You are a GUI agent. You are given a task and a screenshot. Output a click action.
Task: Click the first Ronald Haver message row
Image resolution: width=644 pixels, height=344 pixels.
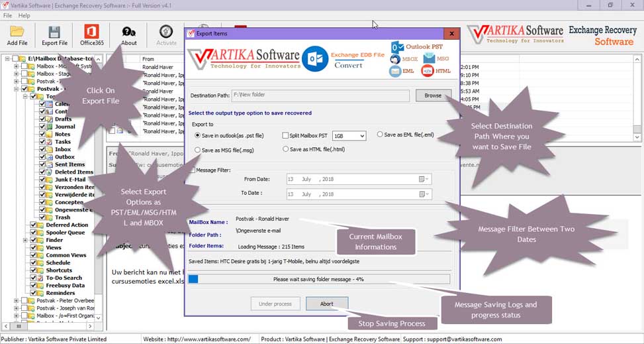[x=158, y=67]
